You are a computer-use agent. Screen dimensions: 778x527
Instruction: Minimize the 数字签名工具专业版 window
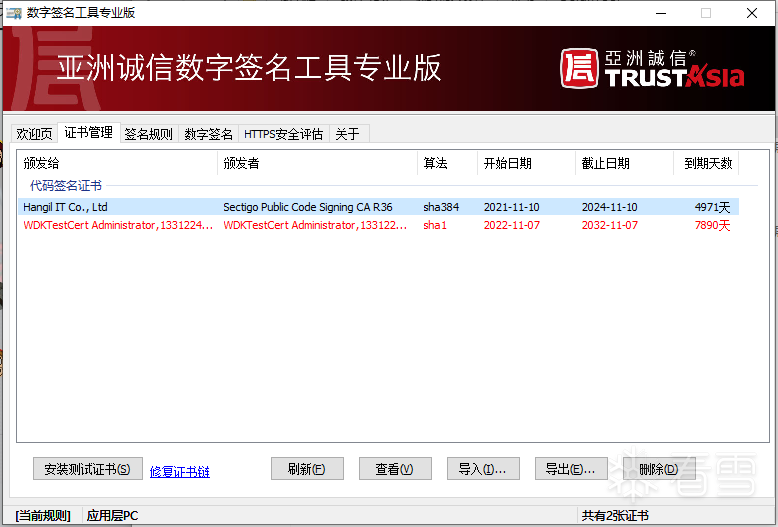point(661,13)
